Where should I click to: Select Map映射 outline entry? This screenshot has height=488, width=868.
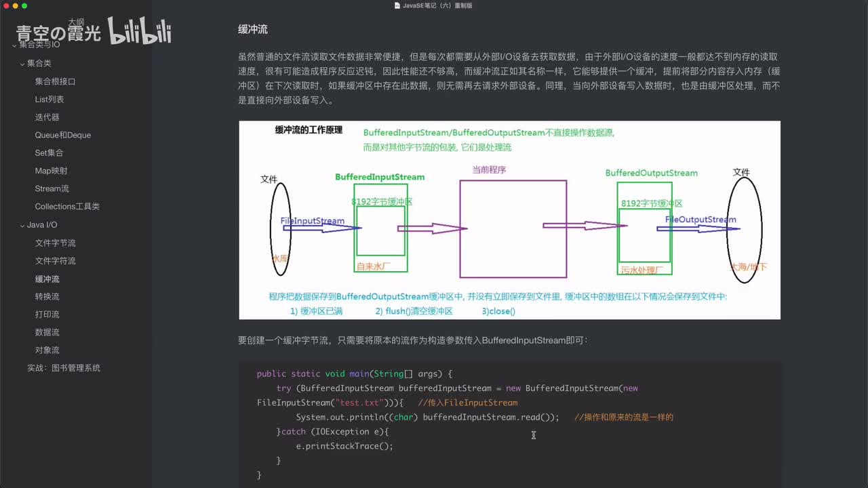[x=52, y=171]
